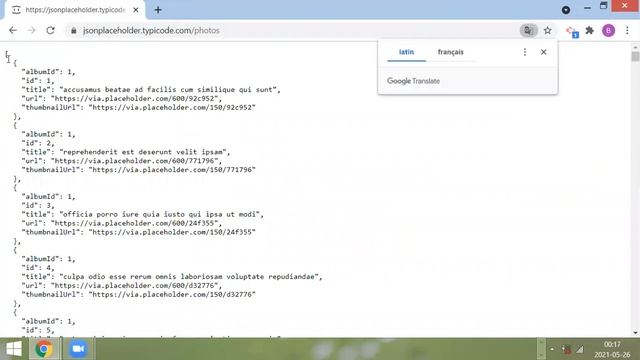Open the extension icon with blue badge
The image size is (640, 360).
(x=572, y=31)
